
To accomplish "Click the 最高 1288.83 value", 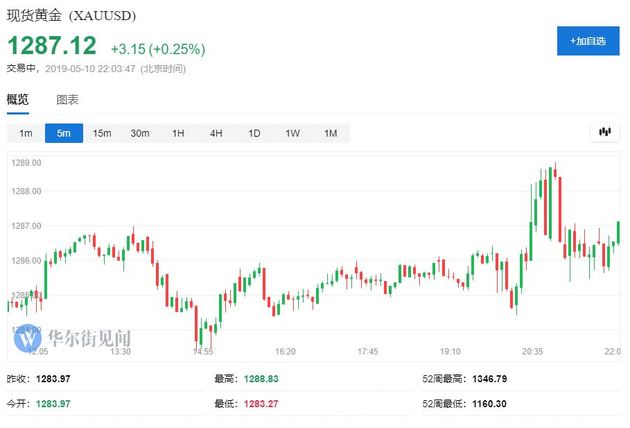I will [261, 379].
